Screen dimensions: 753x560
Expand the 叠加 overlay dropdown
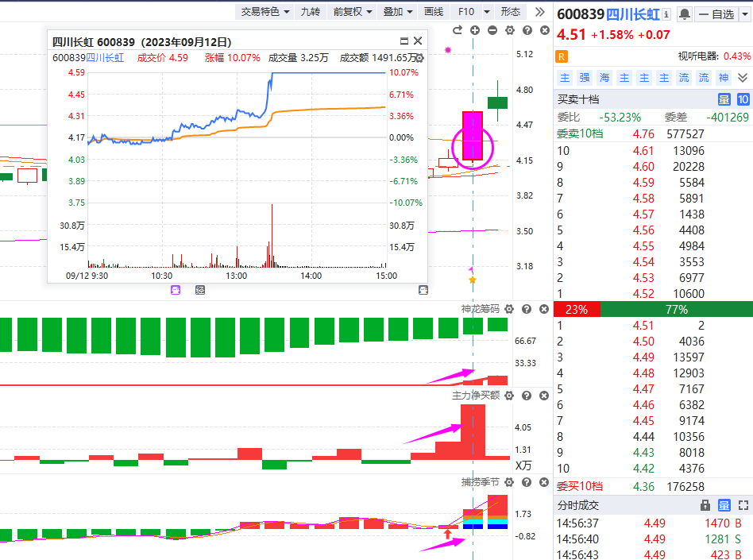click(398, 12)
